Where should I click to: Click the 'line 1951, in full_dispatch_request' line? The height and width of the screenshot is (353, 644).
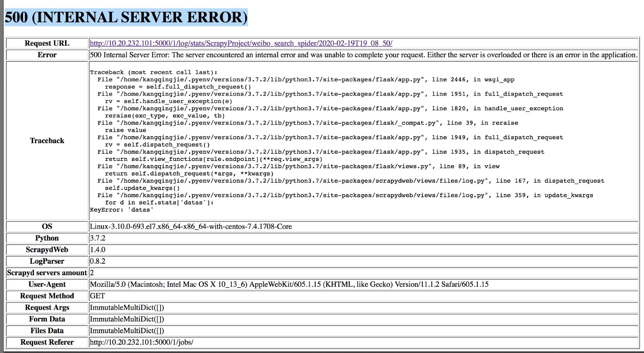point(330,94)
